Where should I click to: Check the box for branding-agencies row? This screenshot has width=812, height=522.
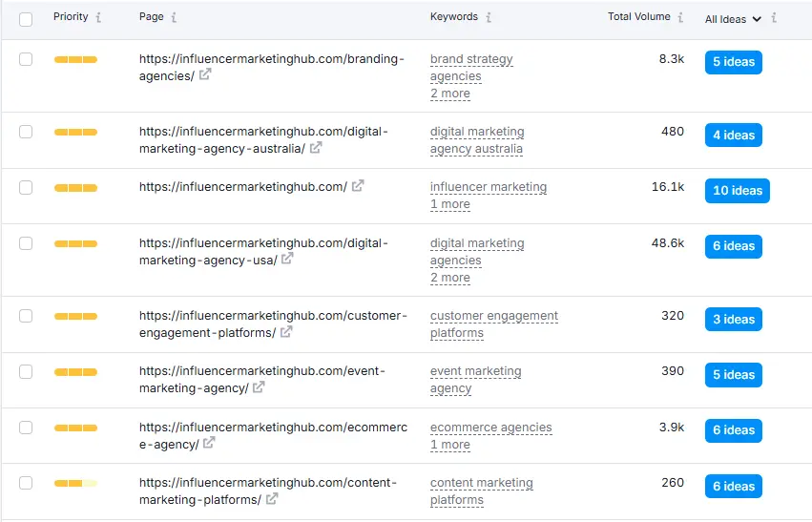click(26, 59)
